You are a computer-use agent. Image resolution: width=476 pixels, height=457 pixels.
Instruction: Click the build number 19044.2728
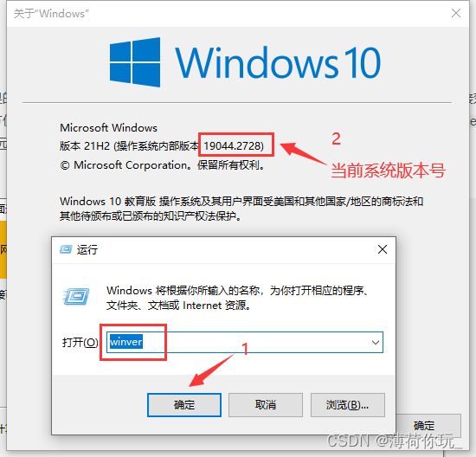pos(234,145)
